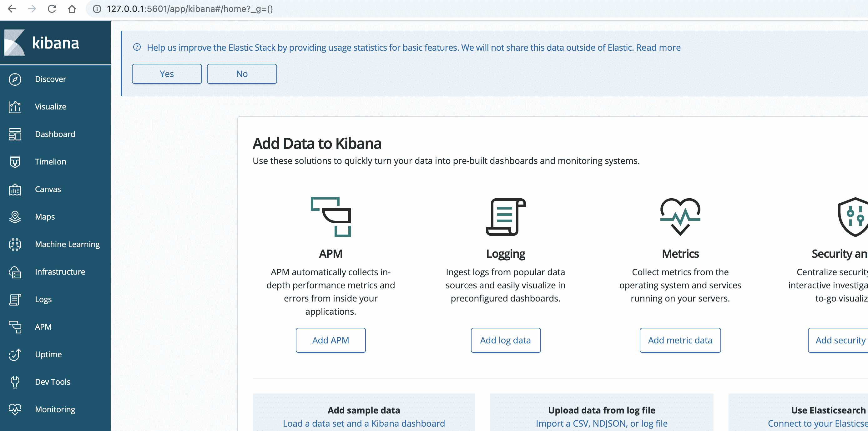Select the Timelion shield icon
The width and height of the screenshot is (868, 431).
click(15, 162)
